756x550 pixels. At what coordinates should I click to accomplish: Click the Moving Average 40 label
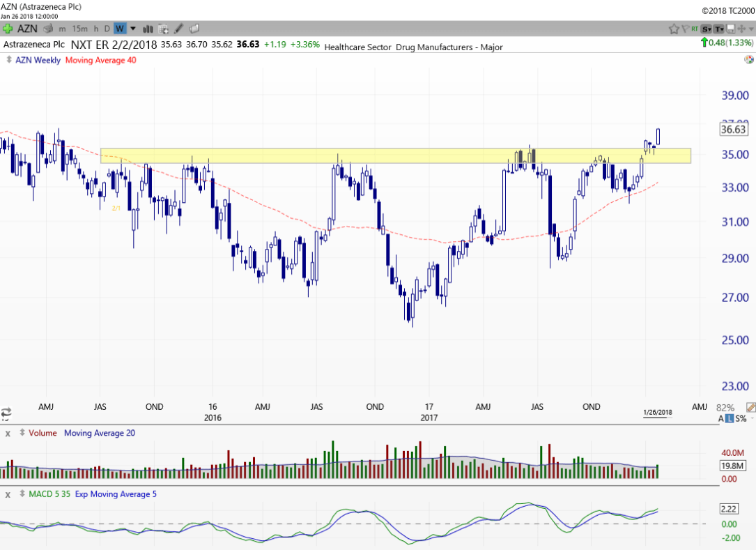pos(100,60)
